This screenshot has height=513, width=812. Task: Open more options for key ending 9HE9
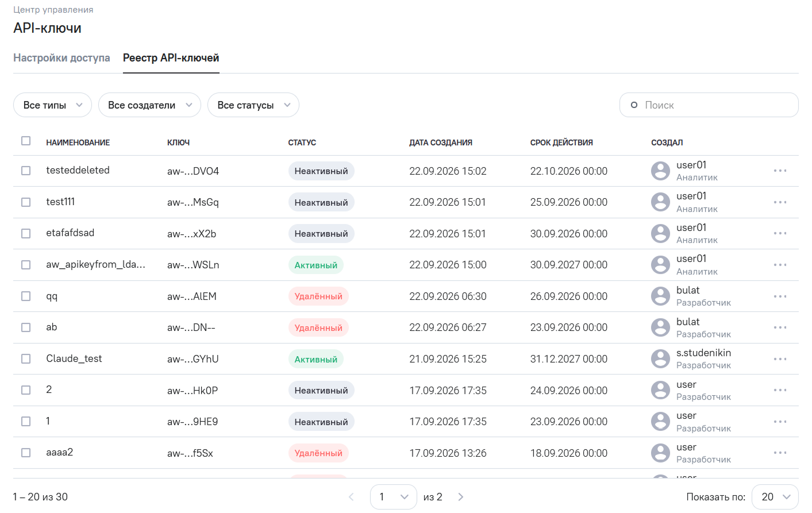pos(780,422)
